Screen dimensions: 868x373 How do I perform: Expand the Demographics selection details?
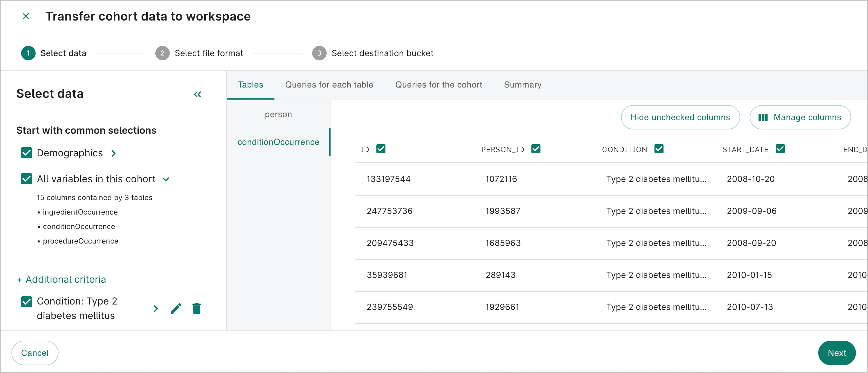coord(114,153)
